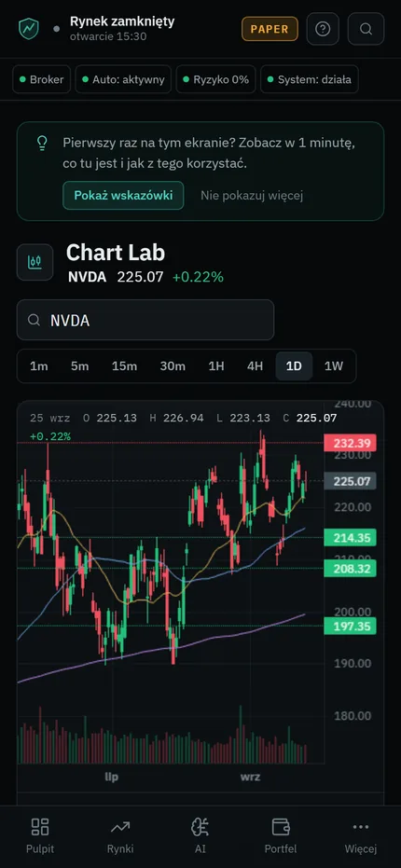The height and width of the screenshot is (868, 401).
Task: Open the Pulpit dashboard tab
Action: (x=40, y=836)
